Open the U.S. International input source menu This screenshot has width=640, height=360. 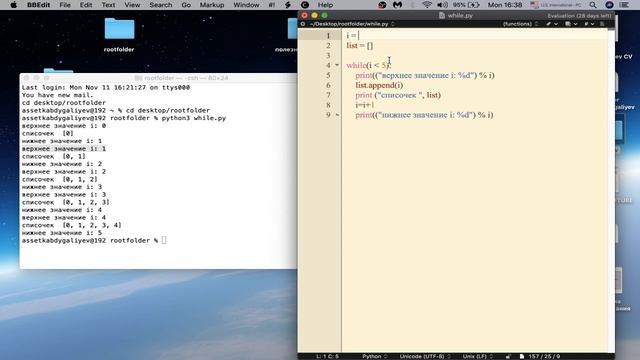click(556, 5)
